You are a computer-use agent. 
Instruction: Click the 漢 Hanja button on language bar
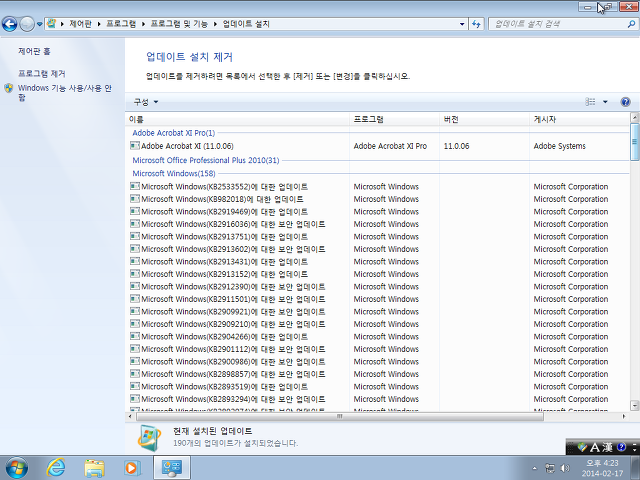click(x=607, y=447)
